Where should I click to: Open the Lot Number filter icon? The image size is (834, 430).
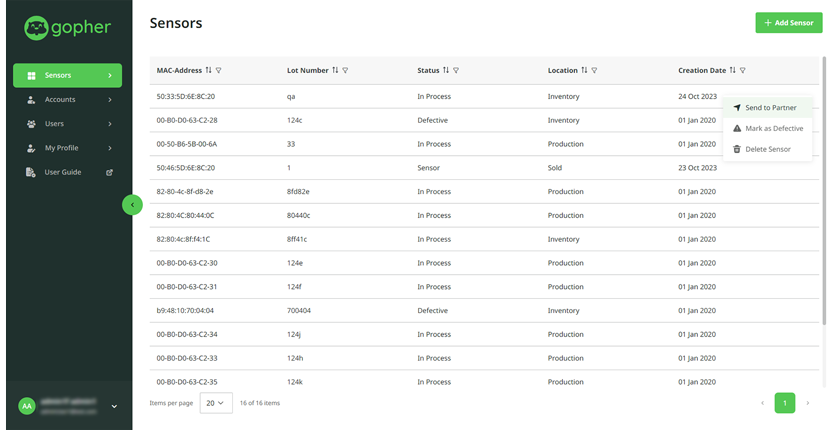[x=345, y=70]
